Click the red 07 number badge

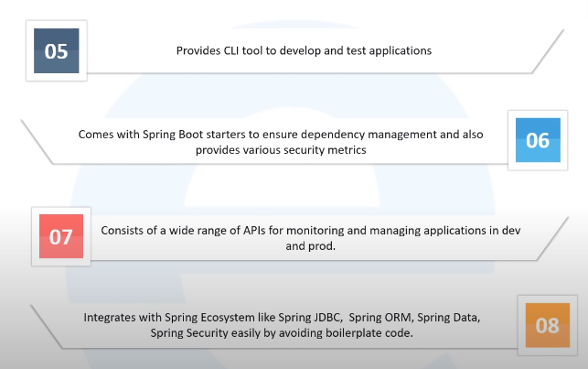pos(60,235)
